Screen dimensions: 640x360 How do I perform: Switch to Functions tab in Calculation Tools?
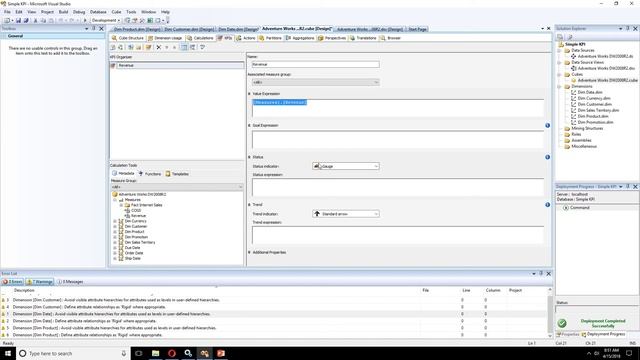[150, 174]
